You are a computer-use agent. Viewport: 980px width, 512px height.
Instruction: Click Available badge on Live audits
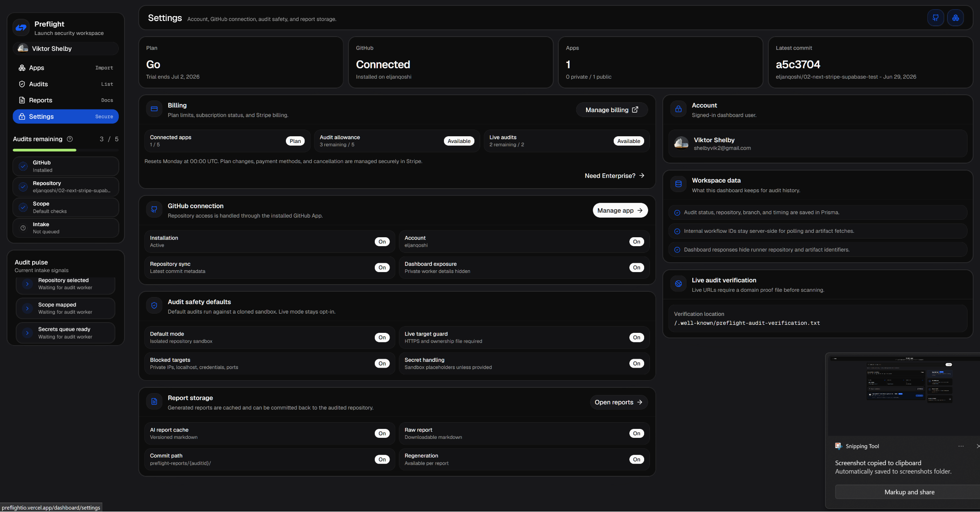coord(628,141)
